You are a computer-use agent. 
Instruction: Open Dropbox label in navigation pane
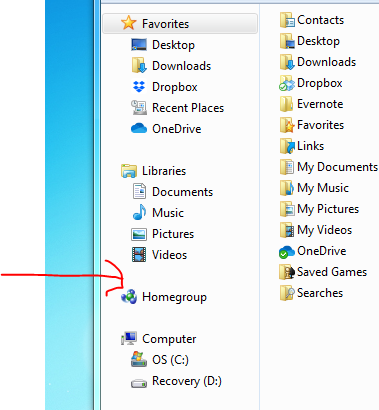(x=175, y=87)
